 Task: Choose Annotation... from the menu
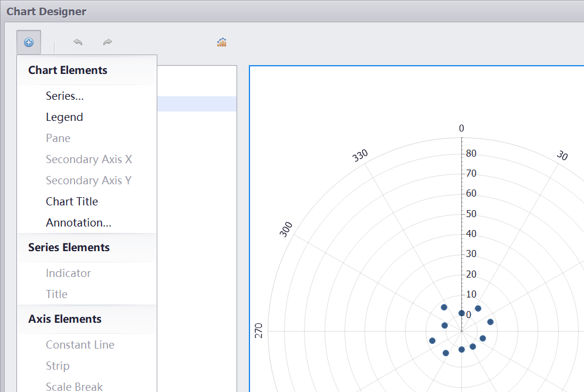pyautogui.click(x=79, y=222)
